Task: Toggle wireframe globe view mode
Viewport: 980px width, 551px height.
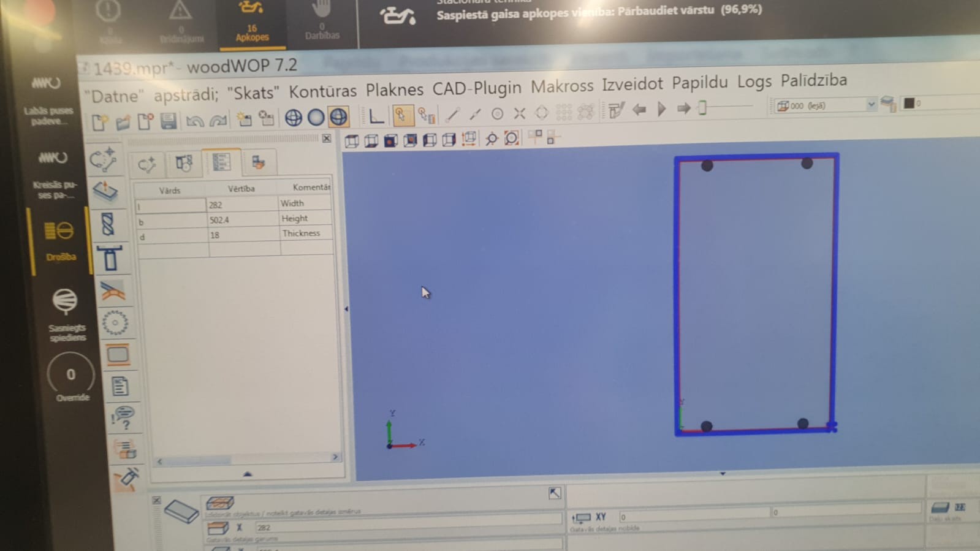Action: coord(293,117)
